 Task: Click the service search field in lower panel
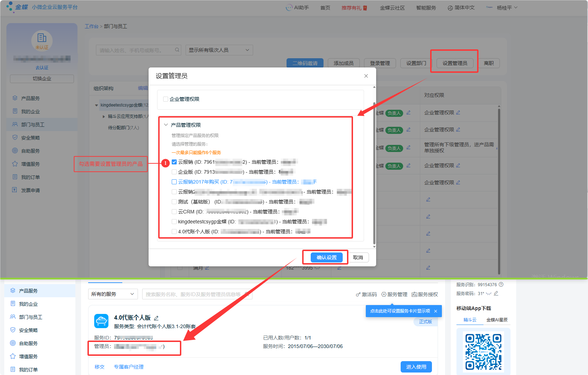coord(197,294)
